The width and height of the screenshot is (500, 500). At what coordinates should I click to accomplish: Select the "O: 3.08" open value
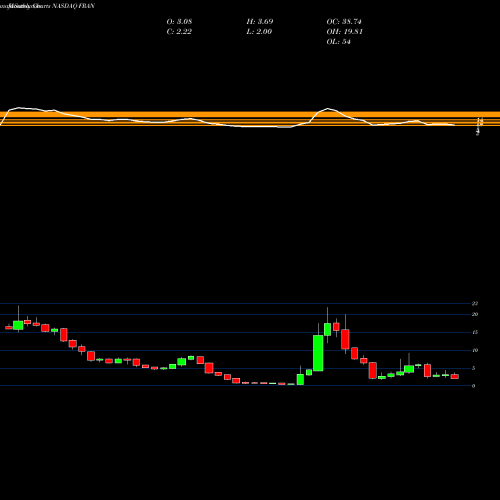[x=179, y=22]
